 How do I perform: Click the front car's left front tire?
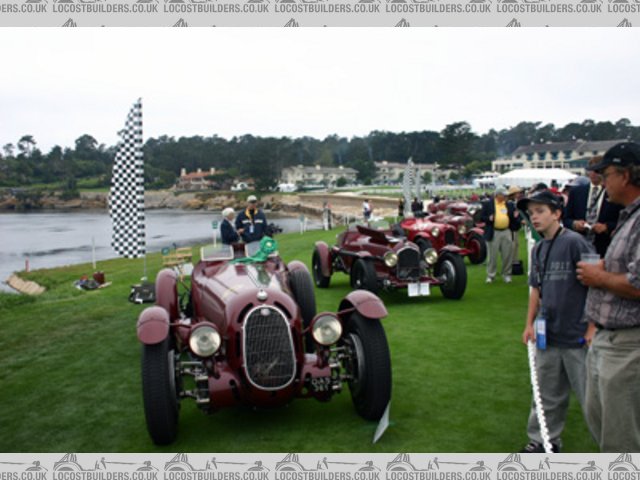click(x=160, y=389)
